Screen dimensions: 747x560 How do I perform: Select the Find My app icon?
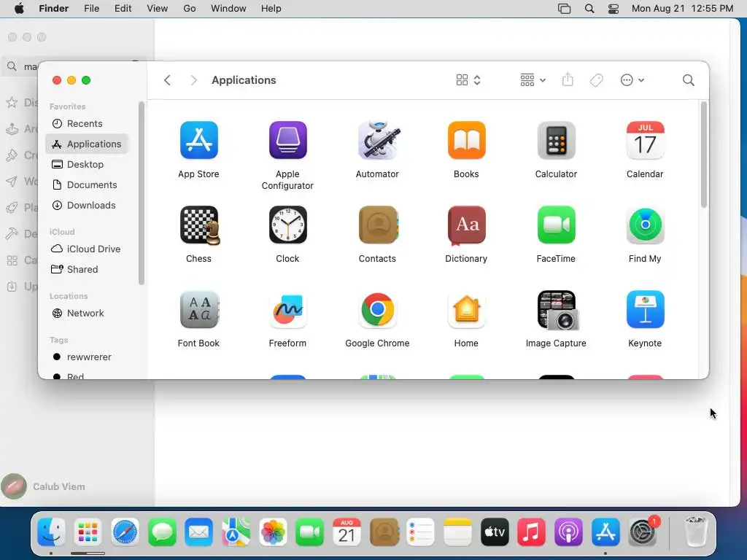point(645,225)
